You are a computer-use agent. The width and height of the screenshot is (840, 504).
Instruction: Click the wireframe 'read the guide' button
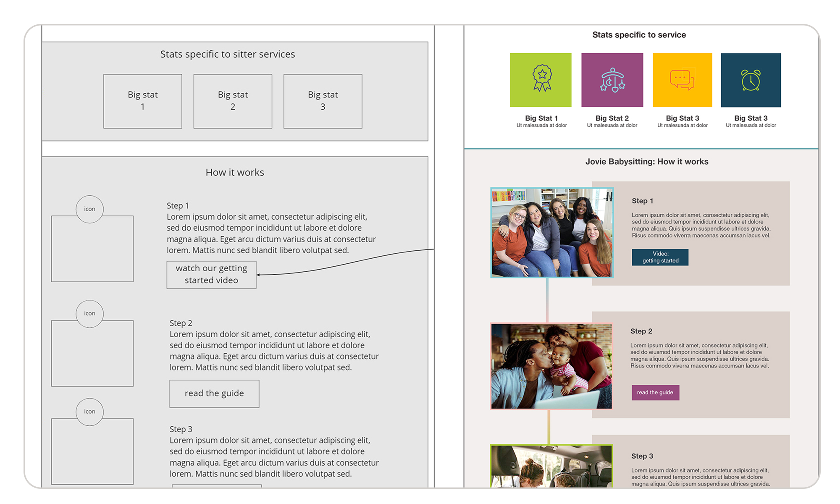click(214, 394)
